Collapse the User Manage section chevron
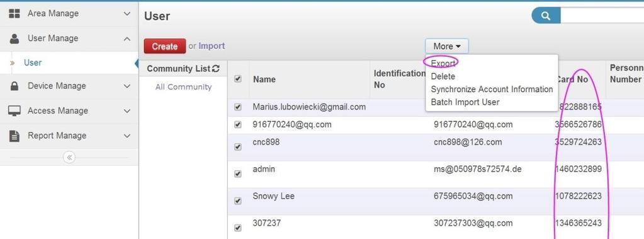 coord(127,38)
